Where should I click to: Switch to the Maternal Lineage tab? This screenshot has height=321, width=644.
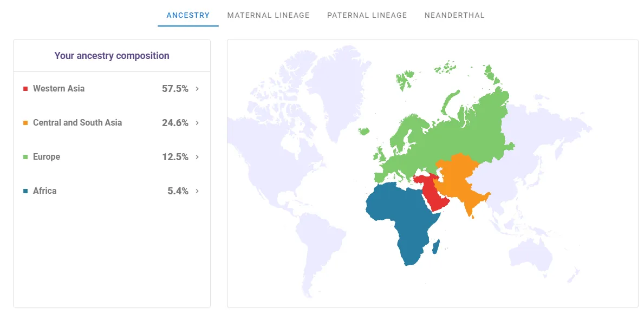(x=268, y=15)
